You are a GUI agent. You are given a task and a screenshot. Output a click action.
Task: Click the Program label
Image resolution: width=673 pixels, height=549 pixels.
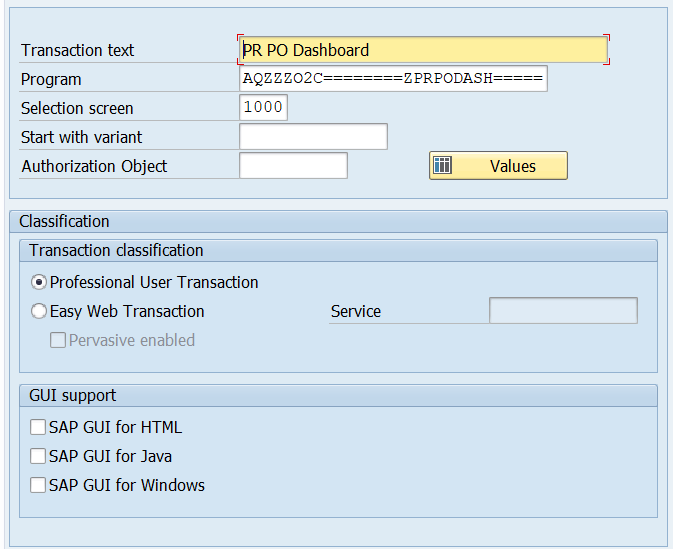click(51, 79)
